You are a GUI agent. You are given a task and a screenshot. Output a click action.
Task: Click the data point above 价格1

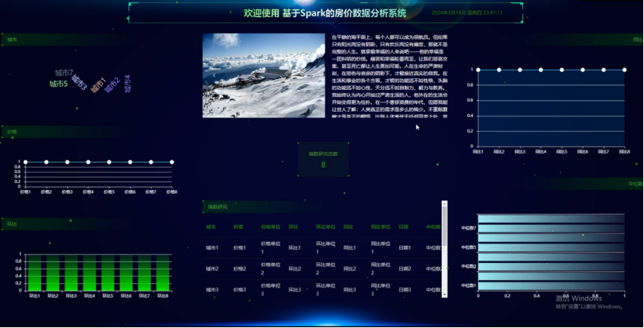click(x=26, y=162)
